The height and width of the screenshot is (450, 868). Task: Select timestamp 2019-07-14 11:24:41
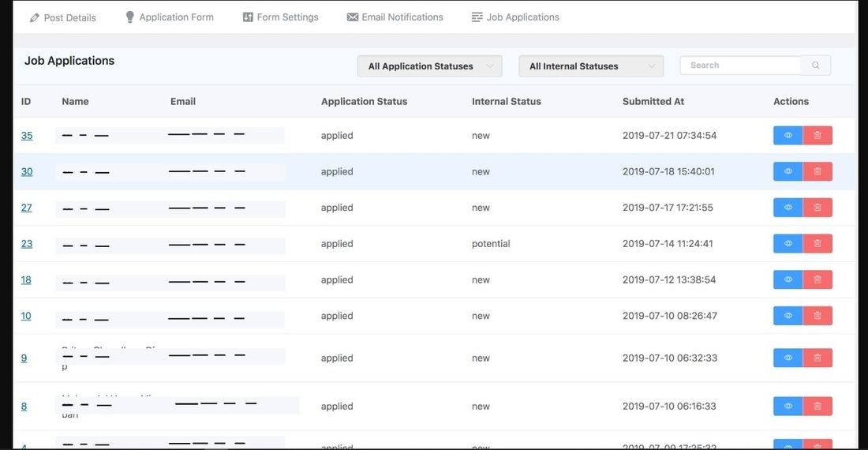pyautogui.click(x=668, y=243)
